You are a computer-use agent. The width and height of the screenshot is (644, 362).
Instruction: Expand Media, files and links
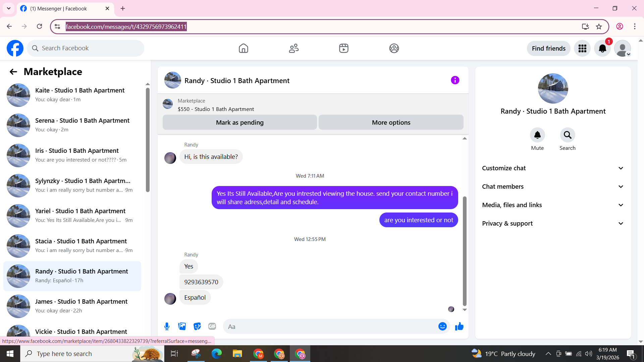[x=553, y=205]
